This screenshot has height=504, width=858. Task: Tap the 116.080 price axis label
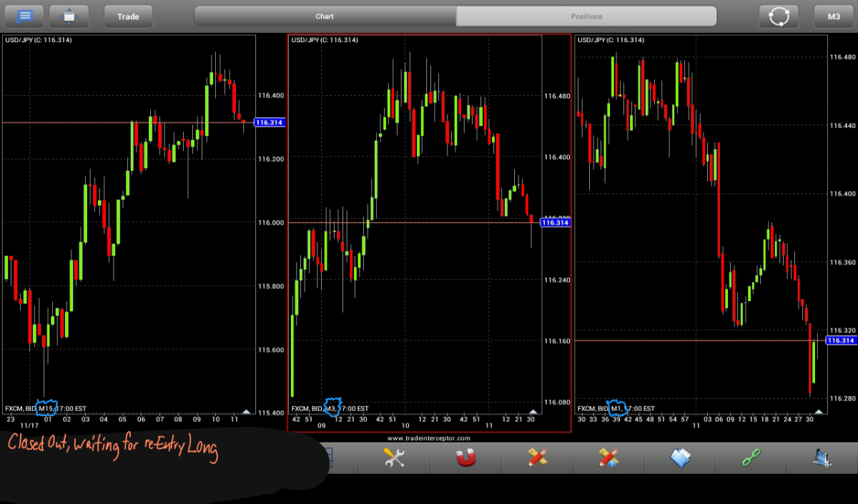point(557,402)
